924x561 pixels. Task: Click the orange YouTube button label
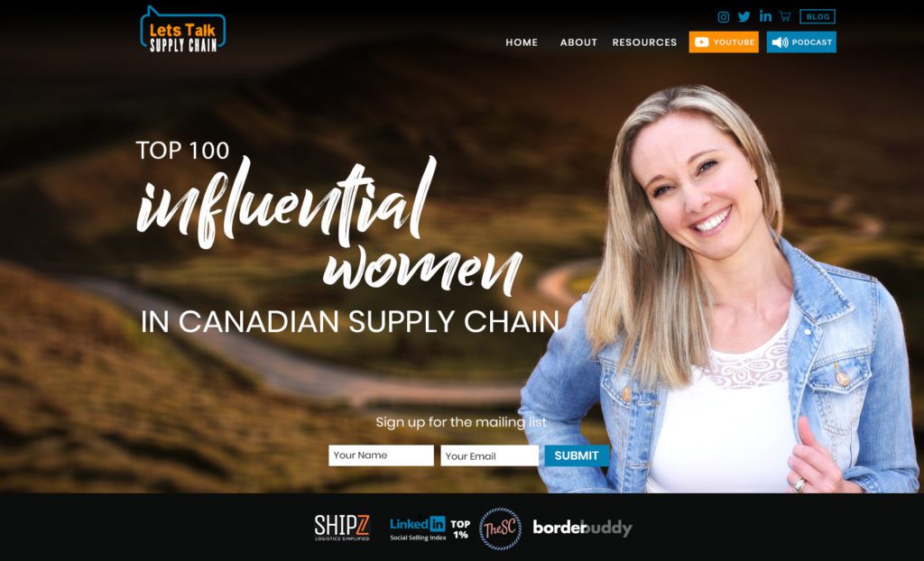(734, 42)
